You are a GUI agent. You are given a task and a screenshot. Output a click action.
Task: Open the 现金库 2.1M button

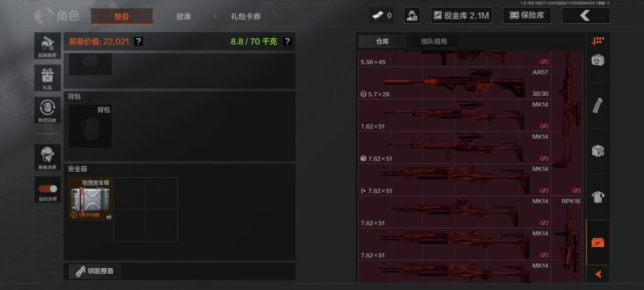pos(461,16)
